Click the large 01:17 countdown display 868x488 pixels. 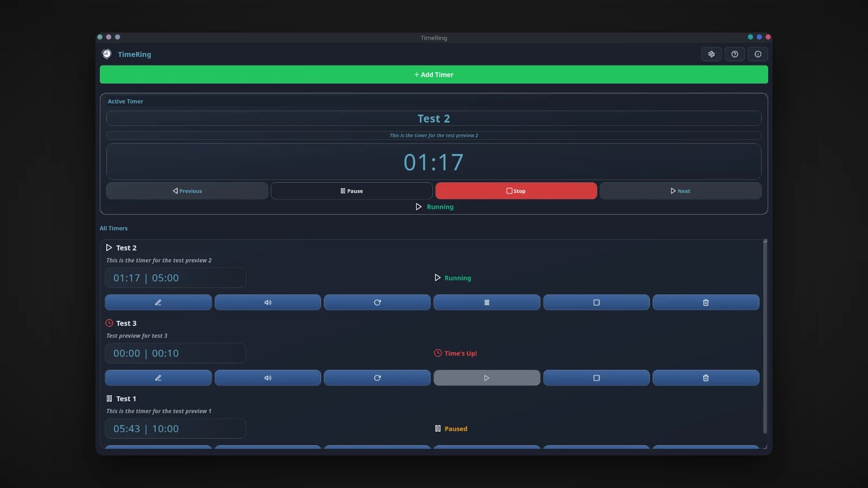[x=434, y=162]
